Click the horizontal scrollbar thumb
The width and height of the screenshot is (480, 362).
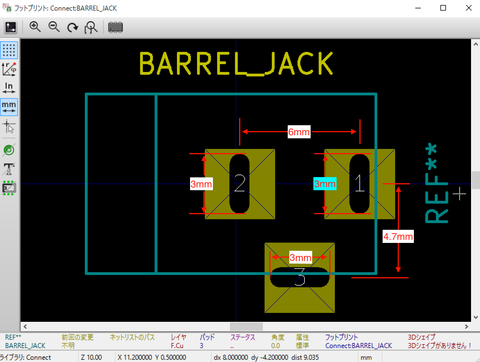click(x=246, y=326)
